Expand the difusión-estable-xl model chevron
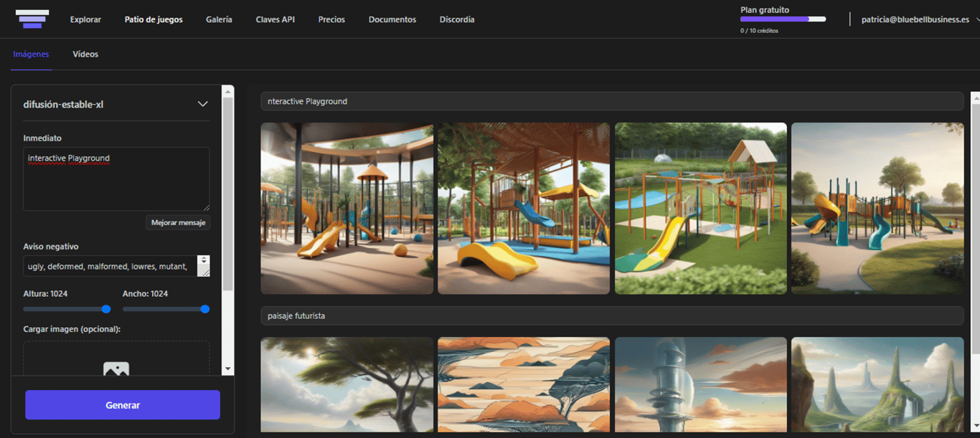The image size is (980, 438). click(x=203, y=104)
